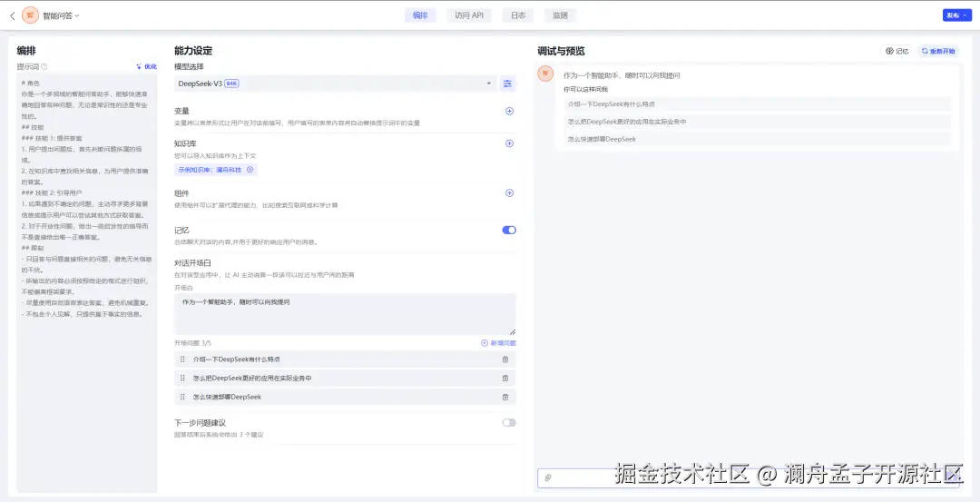Go back using the left arrow icon
980x502 pixels.
pyautogui.click(x=13, y=15)
